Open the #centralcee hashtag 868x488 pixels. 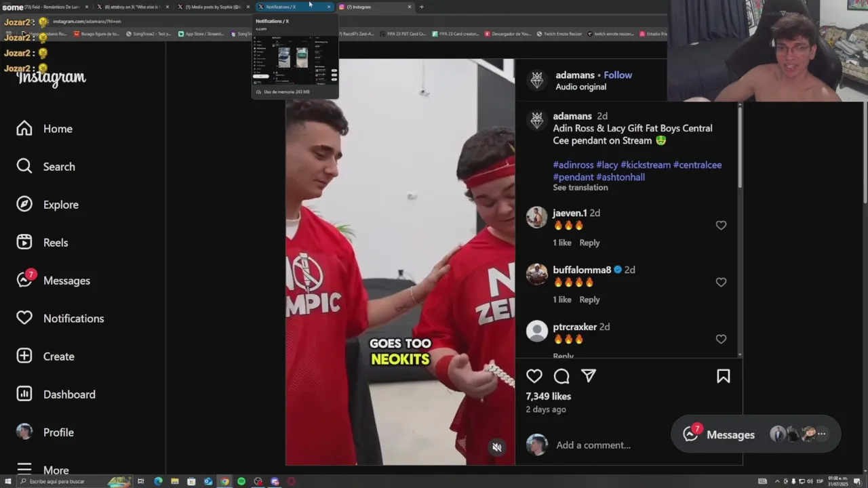point(697,165)
